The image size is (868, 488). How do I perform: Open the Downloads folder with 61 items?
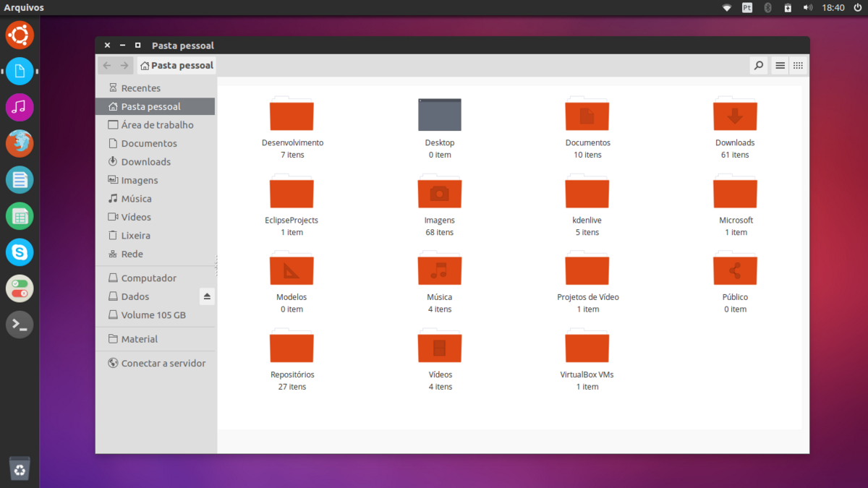click(735, 114)
